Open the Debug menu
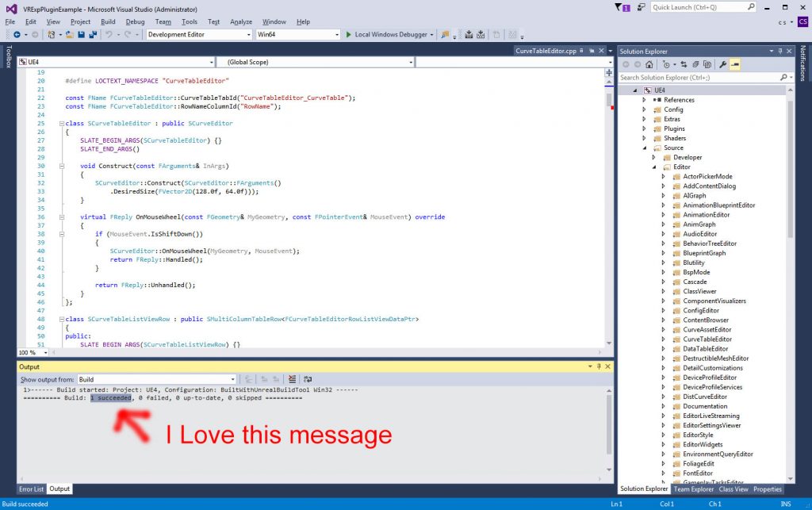 [x=135, y=21]
